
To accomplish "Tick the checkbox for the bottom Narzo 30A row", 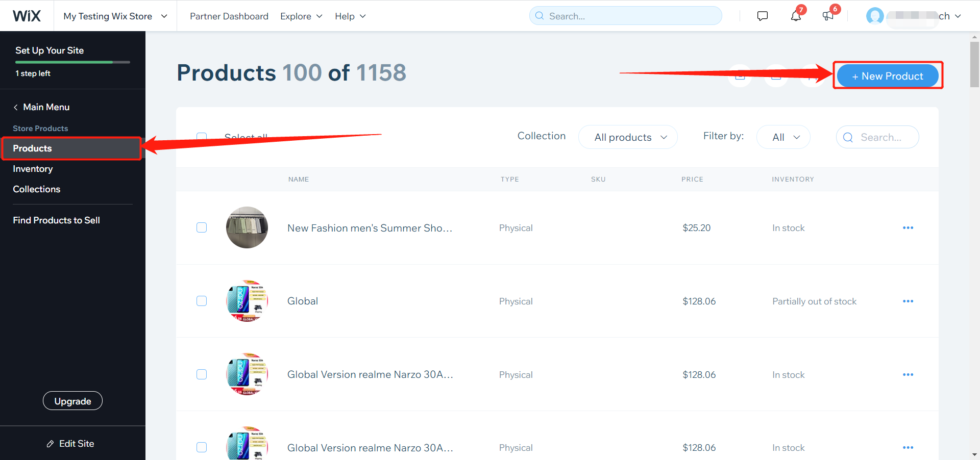I will pos(202,447).
